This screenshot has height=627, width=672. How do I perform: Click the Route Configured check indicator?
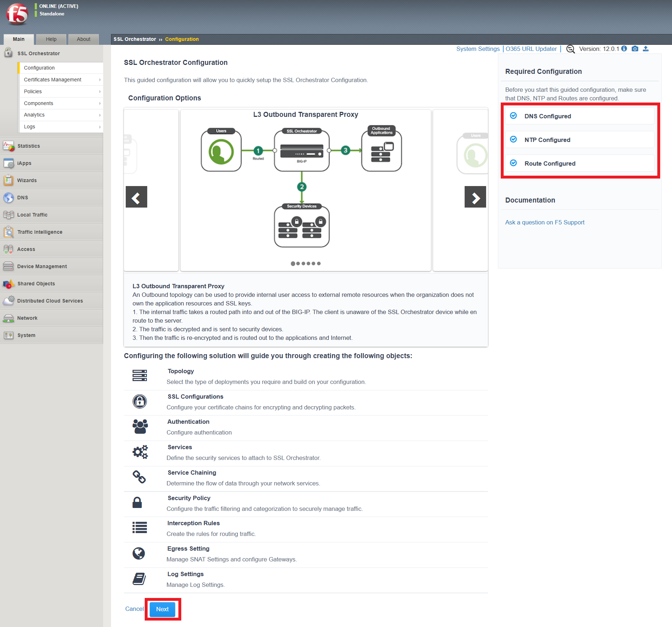click(513, 163)
